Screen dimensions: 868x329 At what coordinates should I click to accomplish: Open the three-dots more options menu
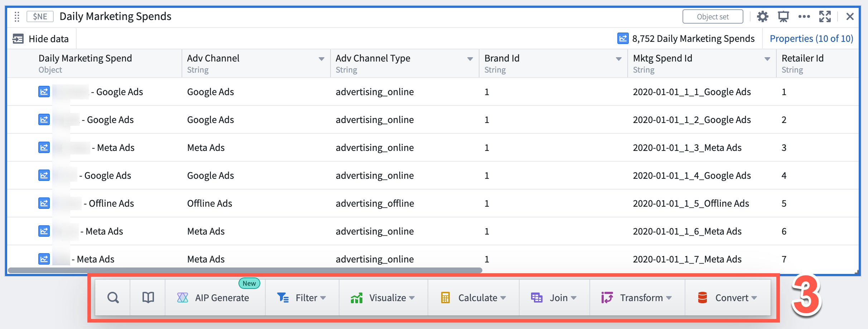[x=804, y=16]
